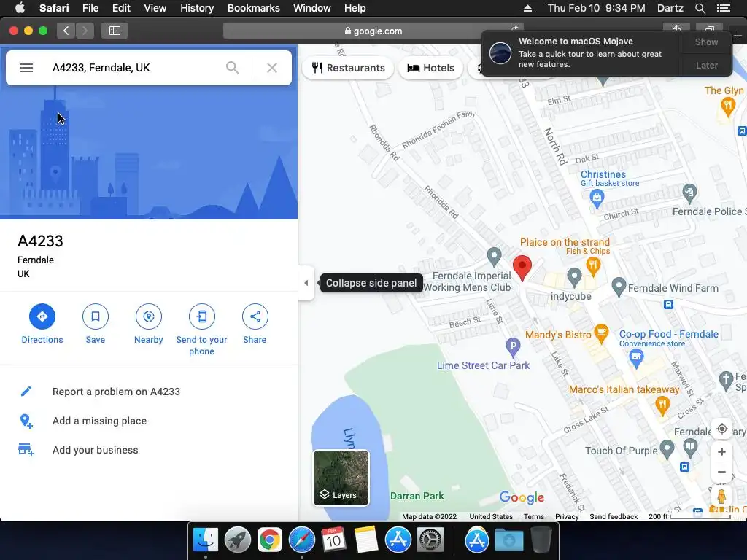
Task: Select Ferndale Wind Farm marker
Action: click(619, 287)
